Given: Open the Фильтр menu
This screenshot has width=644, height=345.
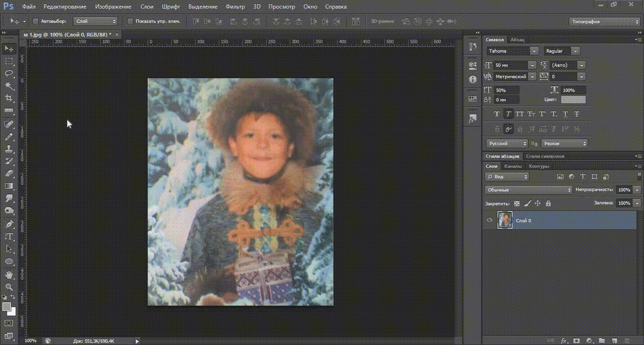Looking at the screenshot, I should click(235, 7).
